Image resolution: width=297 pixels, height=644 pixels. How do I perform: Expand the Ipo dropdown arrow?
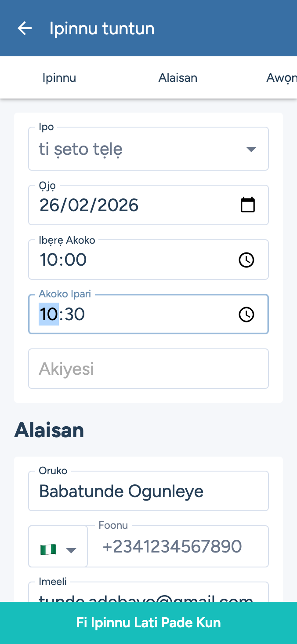pos(251,149)
